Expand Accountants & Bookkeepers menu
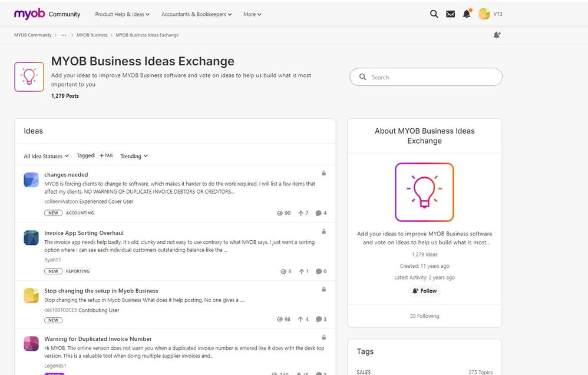588x375 pixels. [197, 14]
